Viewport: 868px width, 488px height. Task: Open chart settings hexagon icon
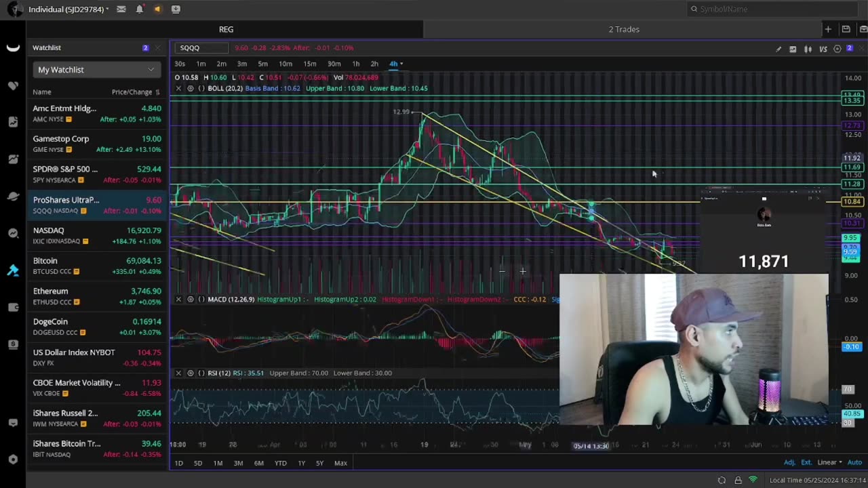[x=837, y=49]
